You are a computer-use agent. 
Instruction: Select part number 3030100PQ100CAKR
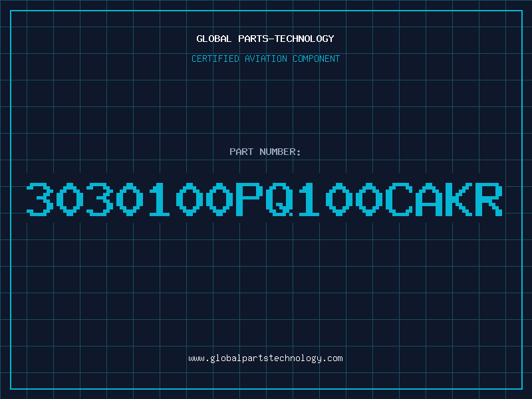pyautogui.click(x=265, y=199)
